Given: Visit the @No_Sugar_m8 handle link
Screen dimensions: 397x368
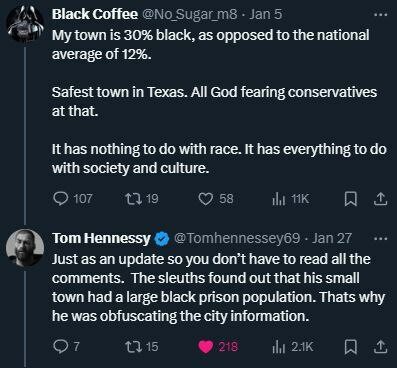Looking at the screenshot, I should 190,14.
